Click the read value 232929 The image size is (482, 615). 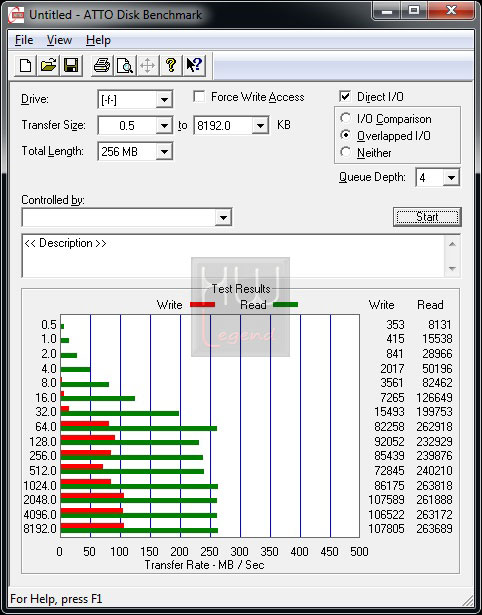point(434,442)
